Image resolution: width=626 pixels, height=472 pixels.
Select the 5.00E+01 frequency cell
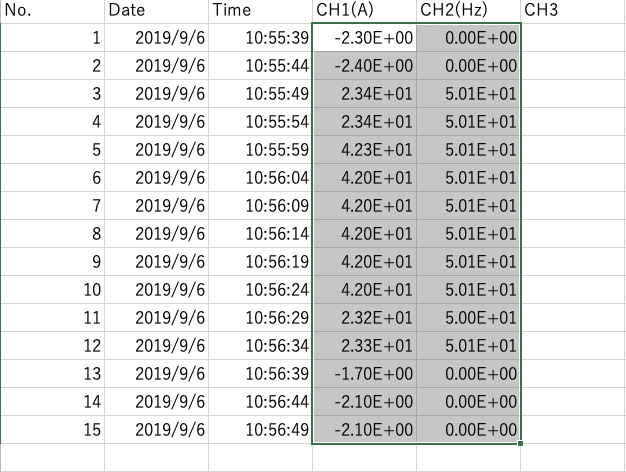coord(468,318)
